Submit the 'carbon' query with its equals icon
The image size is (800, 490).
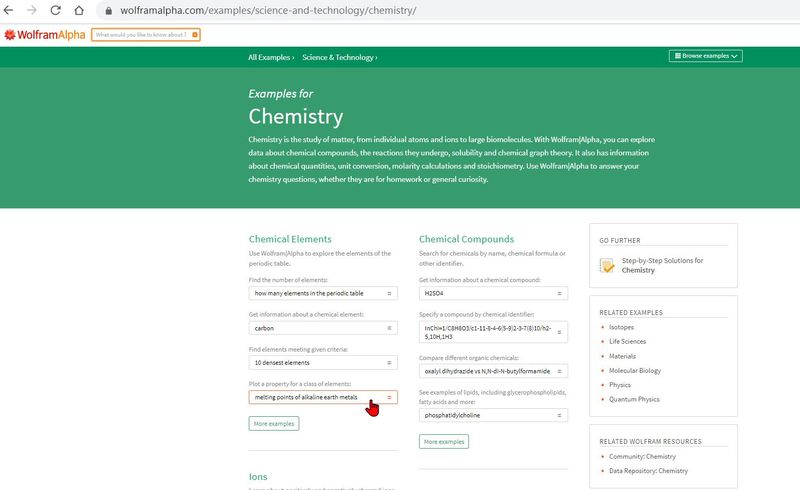389,327
